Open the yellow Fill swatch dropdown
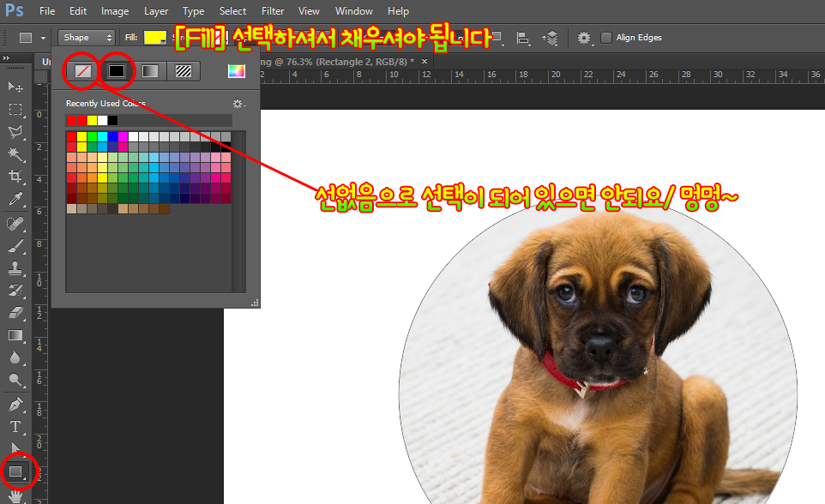825x504 pixels. point(156,38)
